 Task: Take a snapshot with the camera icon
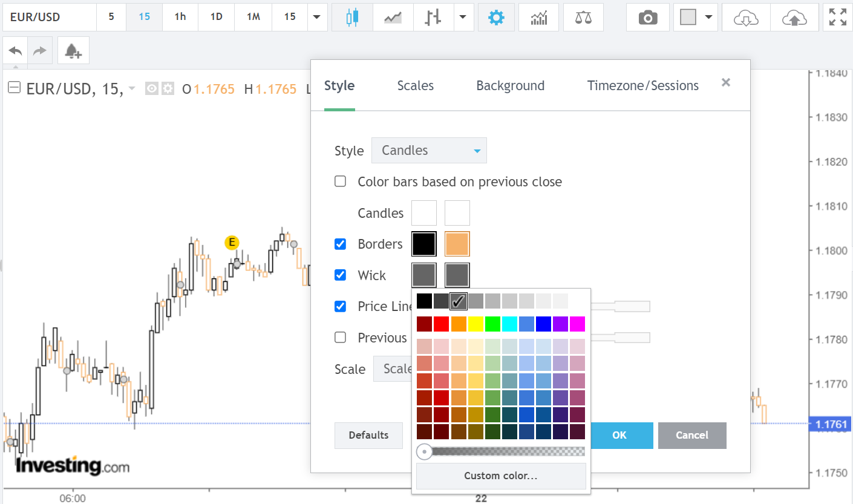tap(648, 18)
